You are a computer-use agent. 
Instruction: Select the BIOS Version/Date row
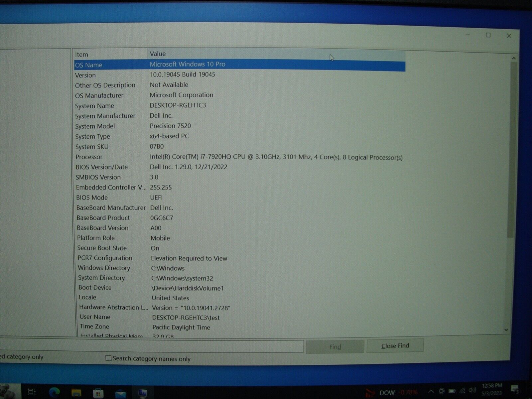pyautogui.click(x=239, y=167)
